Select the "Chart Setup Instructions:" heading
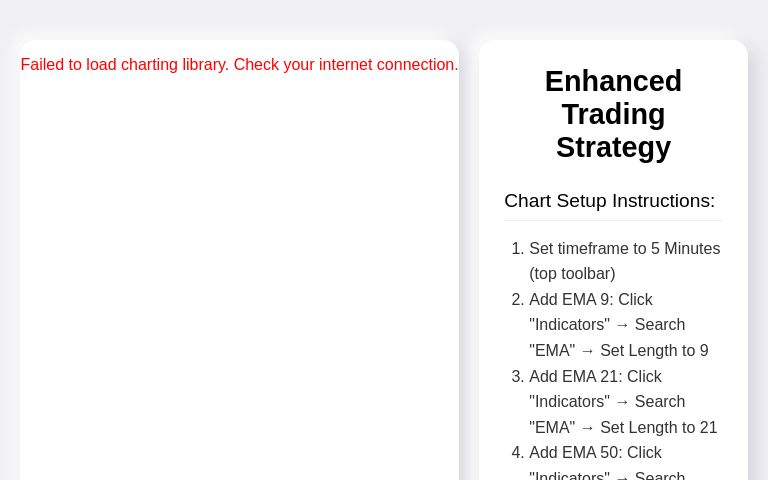768x480 pixels. 609,201
